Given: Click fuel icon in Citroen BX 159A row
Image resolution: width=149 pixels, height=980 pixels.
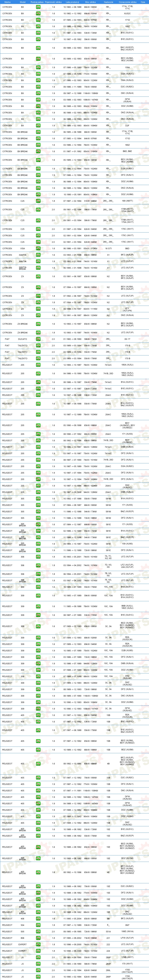Looking at the screenshot, I should click(x=38, y=67).
